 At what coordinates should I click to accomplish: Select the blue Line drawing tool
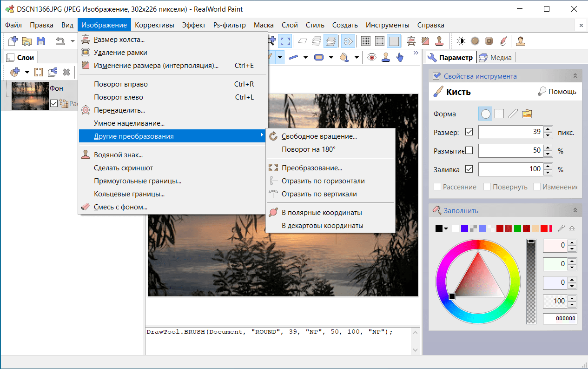point(293,57)
